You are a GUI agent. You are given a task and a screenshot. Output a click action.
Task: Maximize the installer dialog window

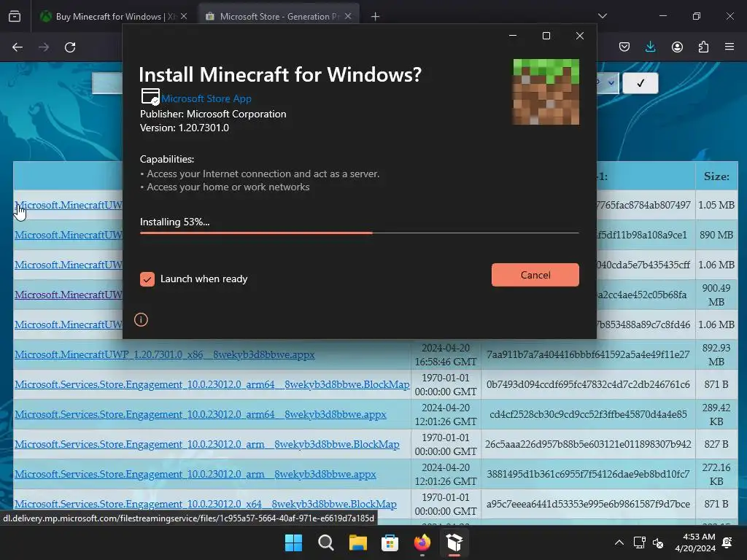click(546, 36)
